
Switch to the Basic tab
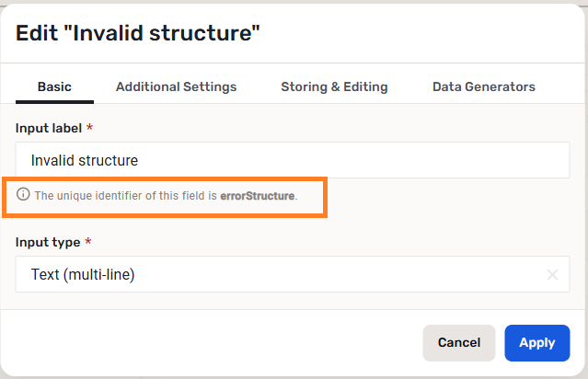54,86
